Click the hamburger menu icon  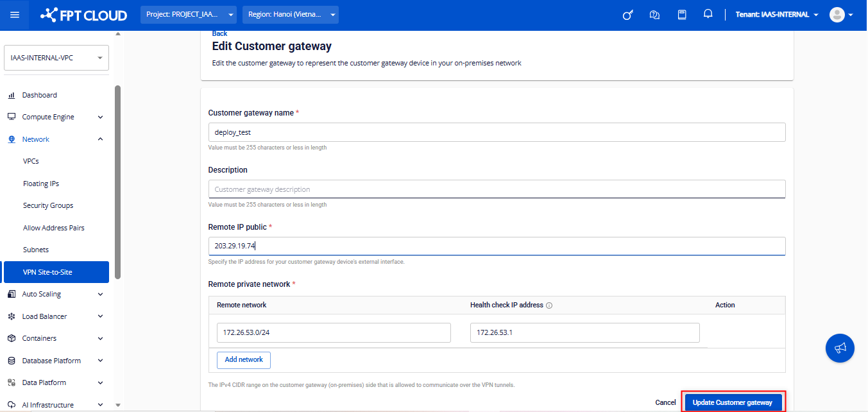point(15,15)
